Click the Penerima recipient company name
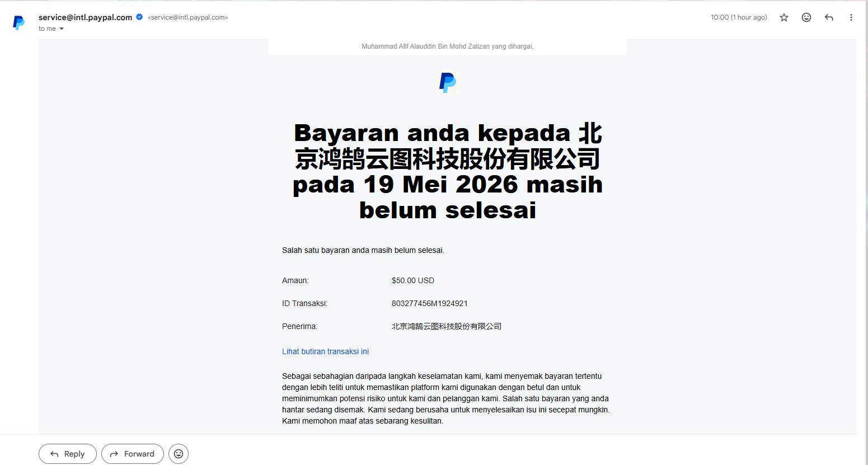Screen dimensions: 868x465 pyautogui.click(x=447, y=326)
